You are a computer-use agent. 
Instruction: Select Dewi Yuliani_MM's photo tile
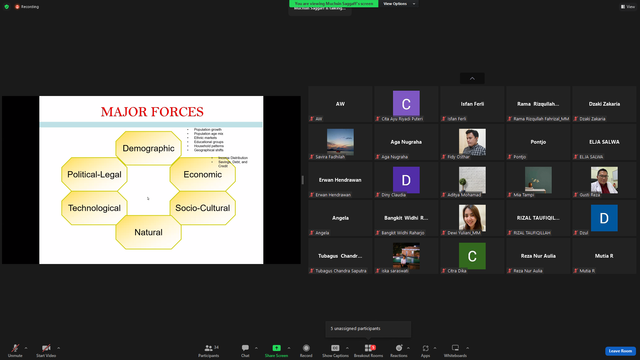click(472, 218)
